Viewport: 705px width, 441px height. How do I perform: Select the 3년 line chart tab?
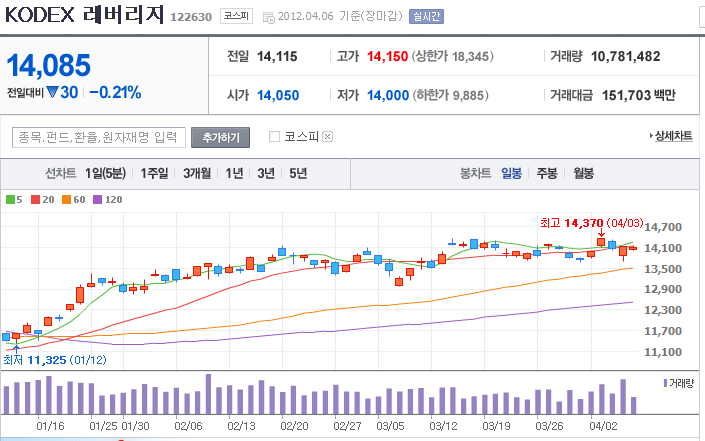coord(266,173)
